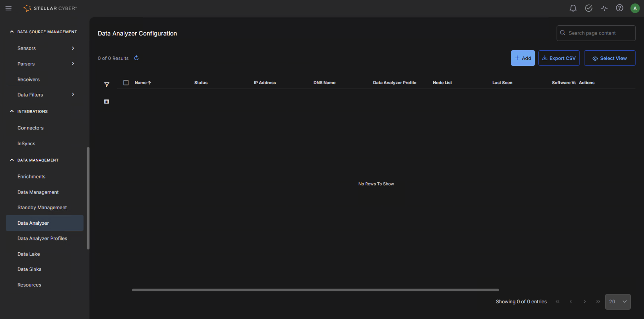
Task: Open the system health pulse icon
Action: click(604, 8)
